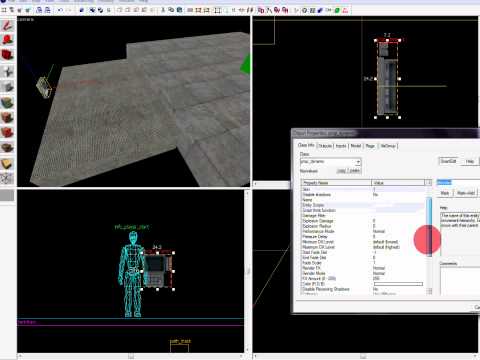Click the Help button in properties dialog
The height and width of the screenshot is (360, 480).
click(470, 161)
